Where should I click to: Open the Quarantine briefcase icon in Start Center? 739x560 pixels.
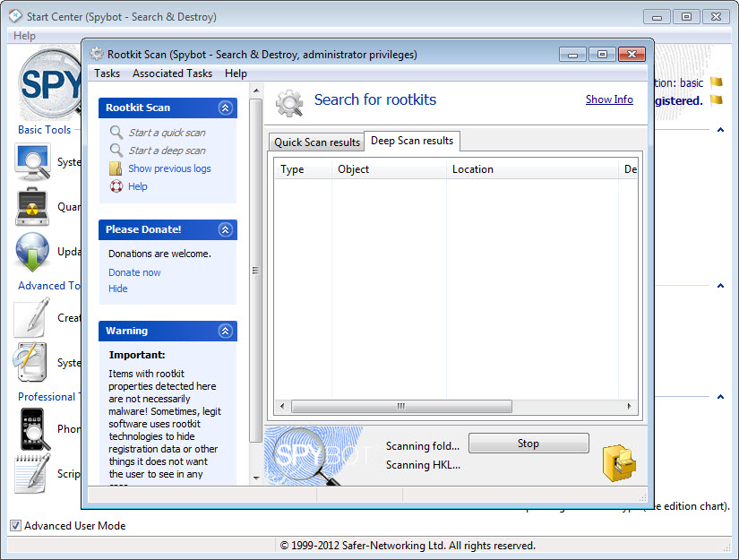click(32, 207)
